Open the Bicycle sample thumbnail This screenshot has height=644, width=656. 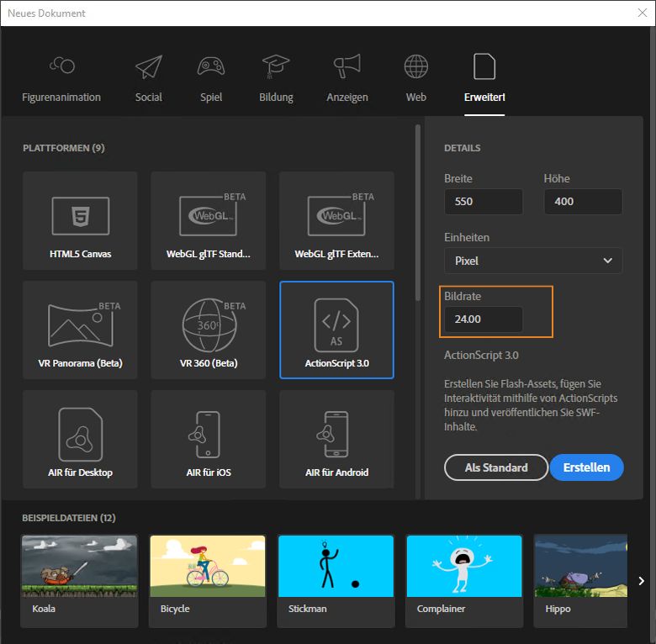pos(208,566)
